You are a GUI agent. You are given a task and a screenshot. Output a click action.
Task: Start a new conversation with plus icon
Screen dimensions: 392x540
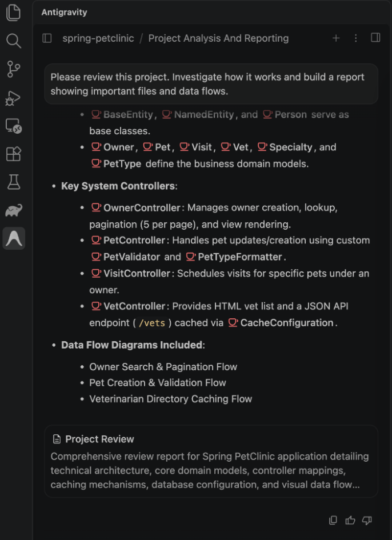(336, 38)
